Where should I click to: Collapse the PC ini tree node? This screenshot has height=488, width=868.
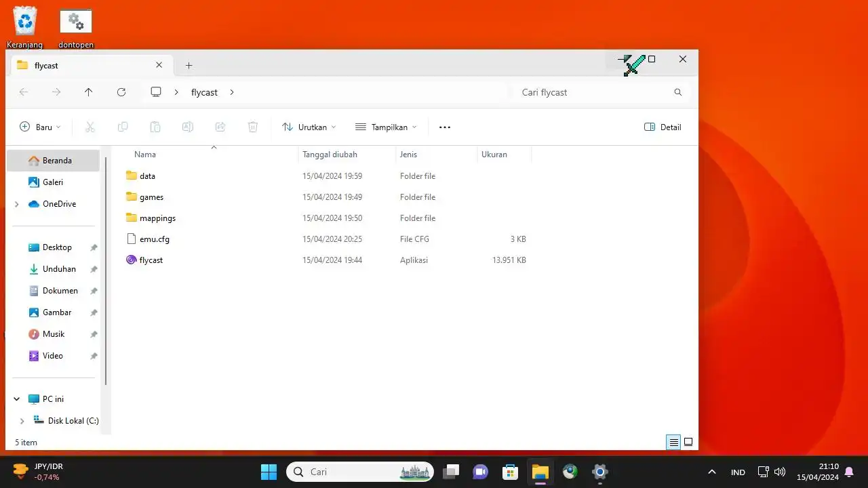[17, 399]
